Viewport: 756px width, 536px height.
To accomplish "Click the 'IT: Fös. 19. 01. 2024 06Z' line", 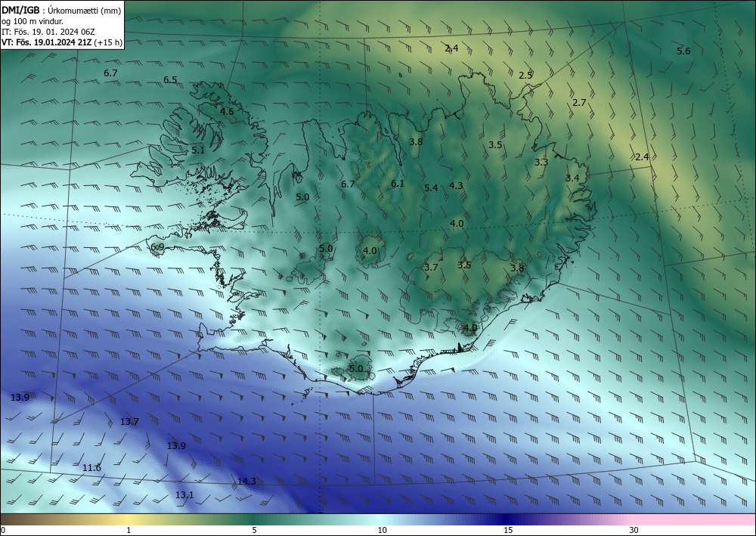I will point(48,32).
